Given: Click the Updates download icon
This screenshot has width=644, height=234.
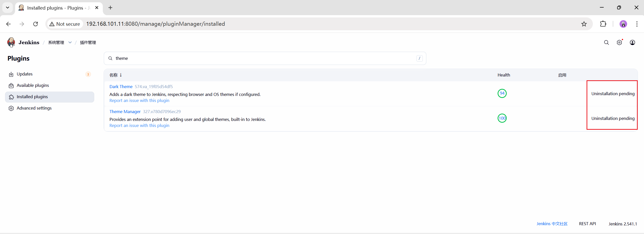Looking at the screenshot, I should 11,74.
